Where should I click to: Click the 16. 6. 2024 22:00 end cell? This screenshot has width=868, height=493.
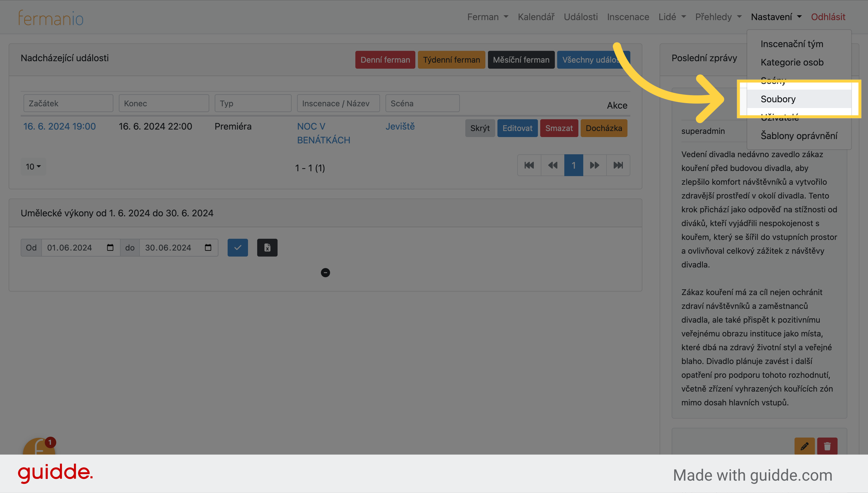(x=155, y=126)
